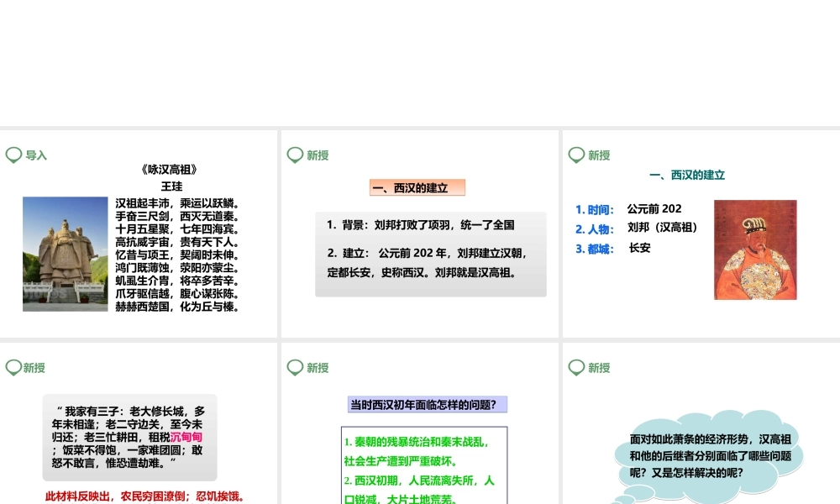Click the bubble icon on 背景 slide
Viewport: 840px width, 504px height.
point(295,155)
